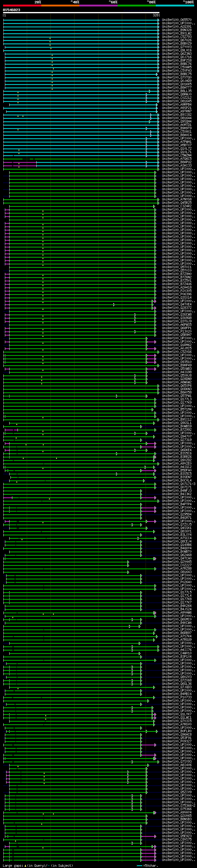Select hit UniRef100_C5Z0G6
Screen dimensions: 197x868
pos(177,352)
